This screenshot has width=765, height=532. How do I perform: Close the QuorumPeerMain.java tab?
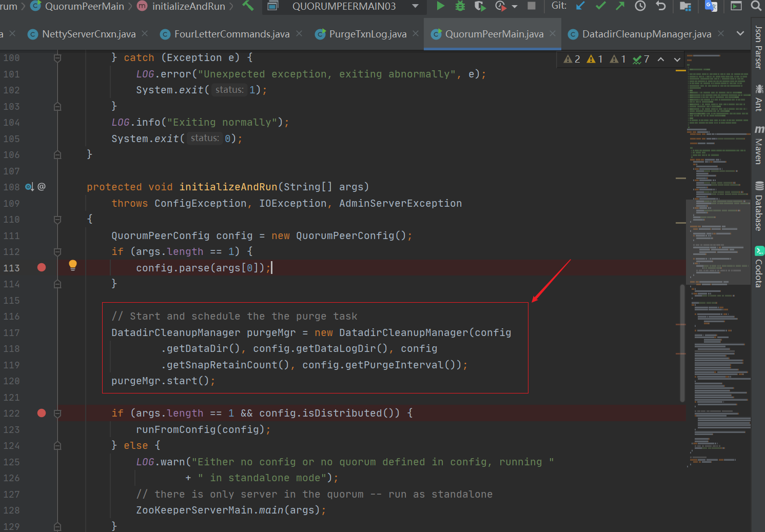pyautogui.click(x=553, y=33)
